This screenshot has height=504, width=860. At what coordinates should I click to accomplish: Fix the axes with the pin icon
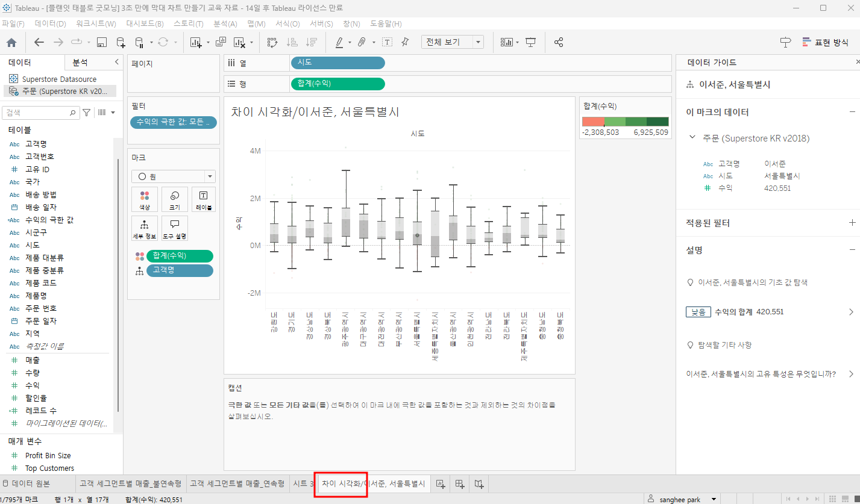pyautogui.click(x=405, y=42)
